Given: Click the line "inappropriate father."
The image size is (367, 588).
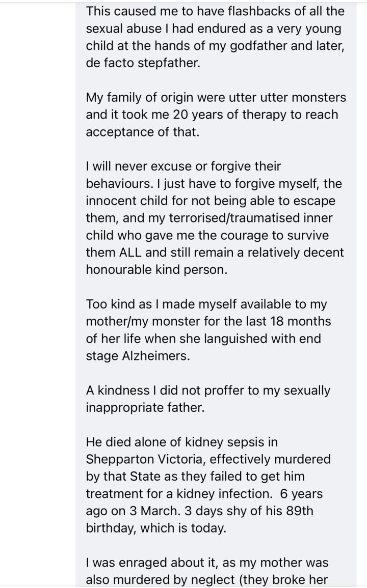Looking at the screenshot, I should tap(145, 408).
